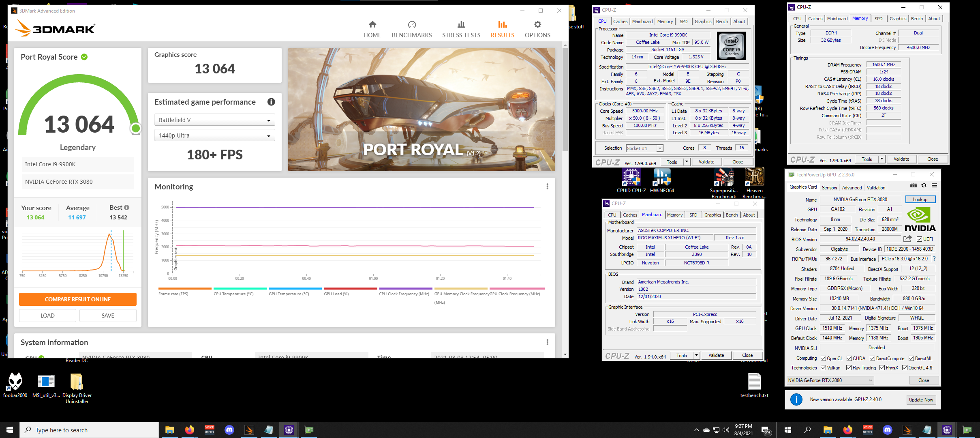Expand Tools arrow in the CPU-Z Memory window

881,159
